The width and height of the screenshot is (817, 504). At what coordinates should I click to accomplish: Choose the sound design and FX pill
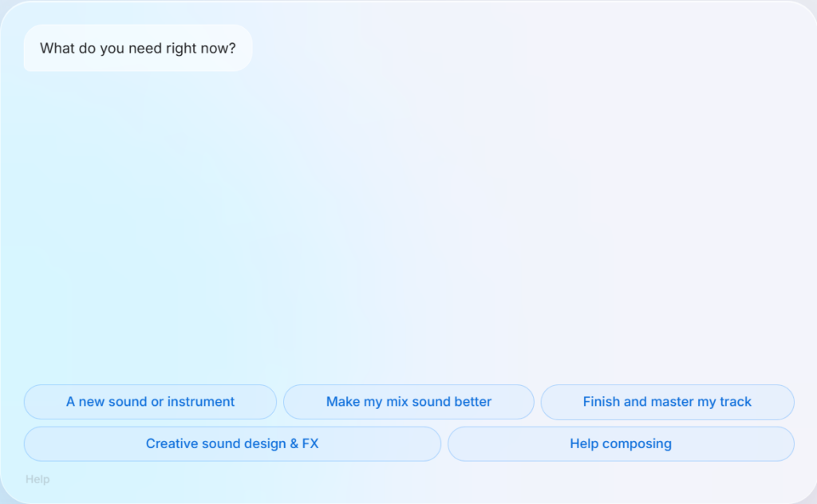coord(232,443)
